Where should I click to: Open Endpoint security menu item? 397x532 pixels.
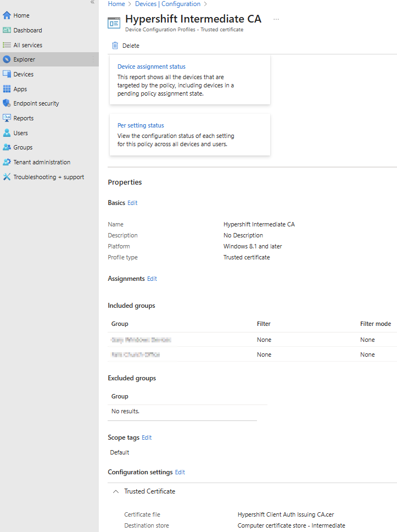point(36,103)
